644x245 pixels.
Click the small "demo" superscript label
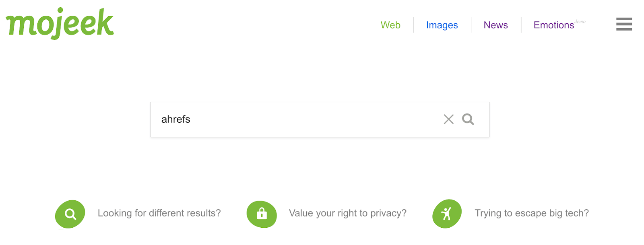580,21
